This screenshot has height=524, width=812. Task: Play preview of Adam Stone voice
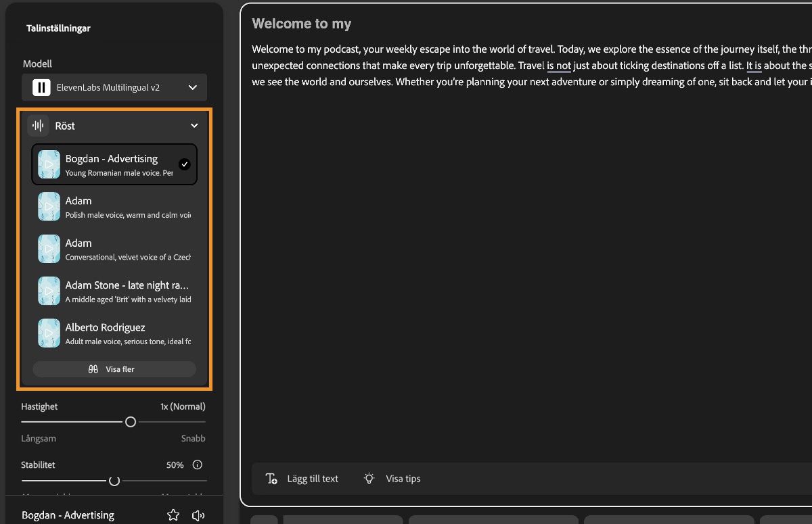pos(49,291)
